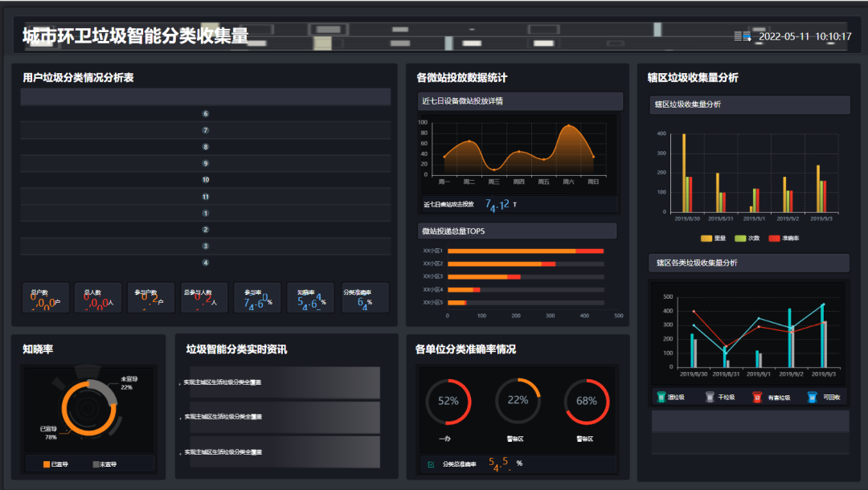Open the third news item in 实时资讯
Image resolution: width=868 pixels, height=490 pixels.
(285, 451)
